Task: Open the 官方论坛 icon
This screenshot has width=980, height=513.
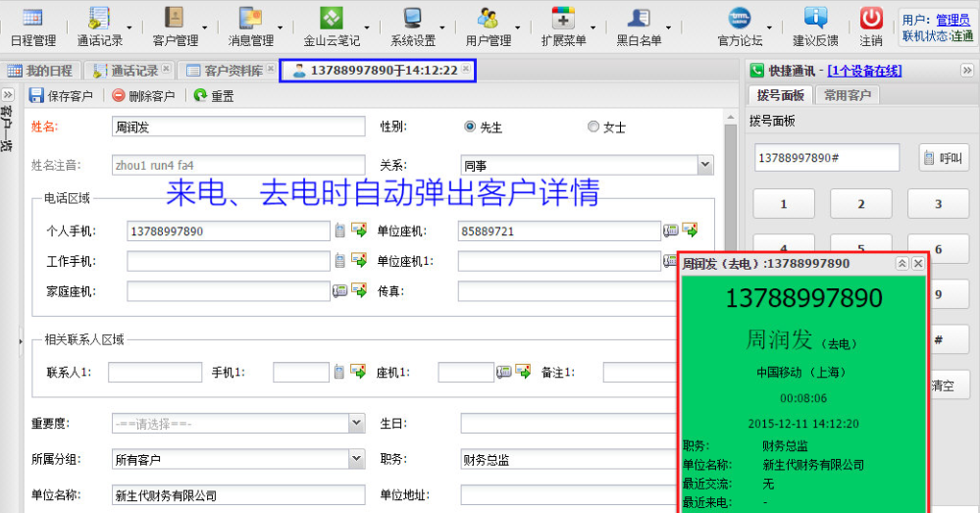Action: (x=740, y=19)
